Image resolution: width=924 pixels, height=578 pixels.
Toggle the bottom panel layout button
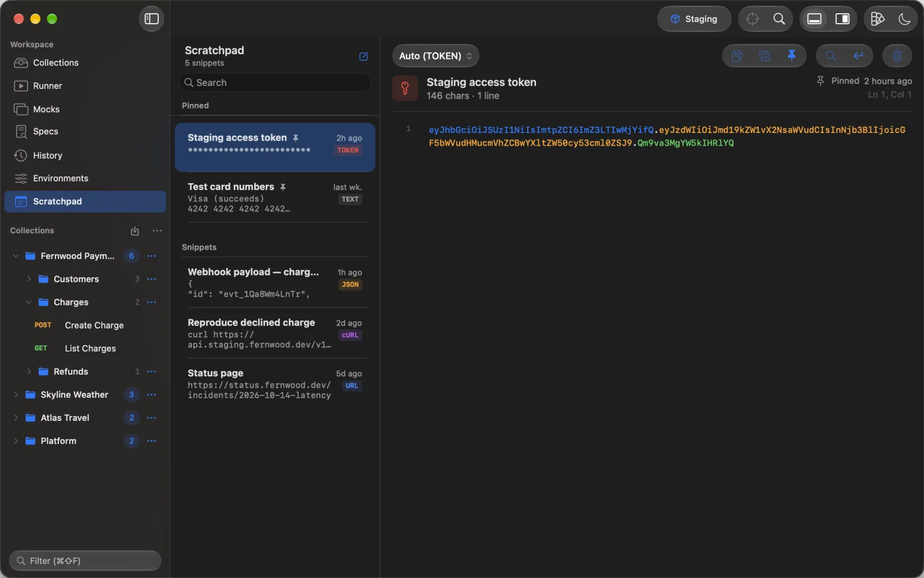click(814, 19)
